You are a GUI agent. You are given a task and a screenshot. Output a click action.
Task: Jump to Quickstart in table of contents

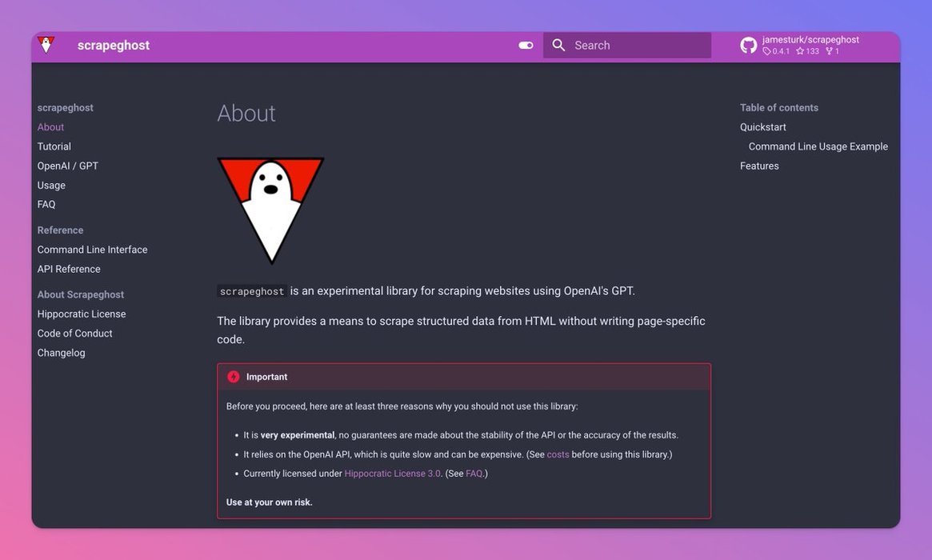point(762,127)
